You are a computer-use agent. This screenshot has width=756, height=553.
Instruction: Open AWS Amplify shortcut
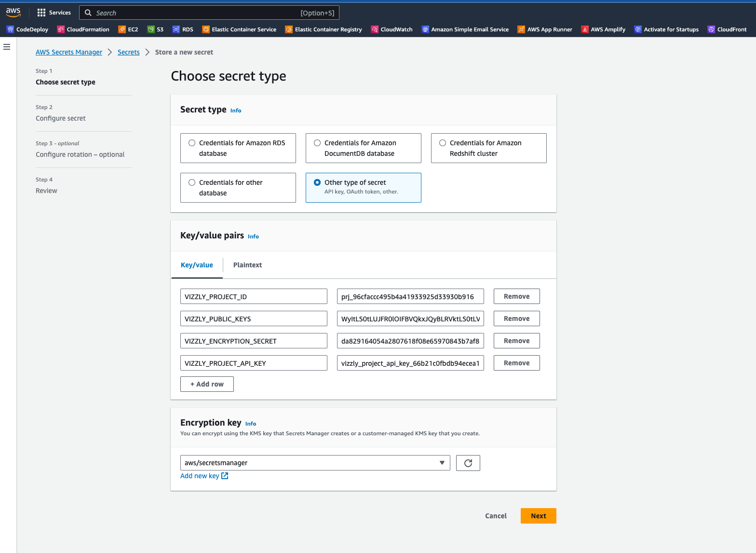click(x=603, y=29)
